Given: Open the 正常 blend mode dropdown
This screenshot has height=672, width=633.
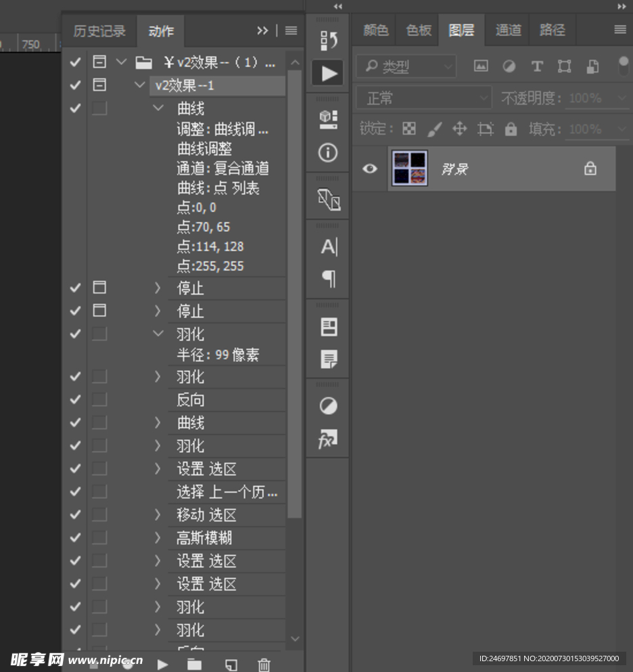Looking at the screenshot, I should click(x=423, y=98).
